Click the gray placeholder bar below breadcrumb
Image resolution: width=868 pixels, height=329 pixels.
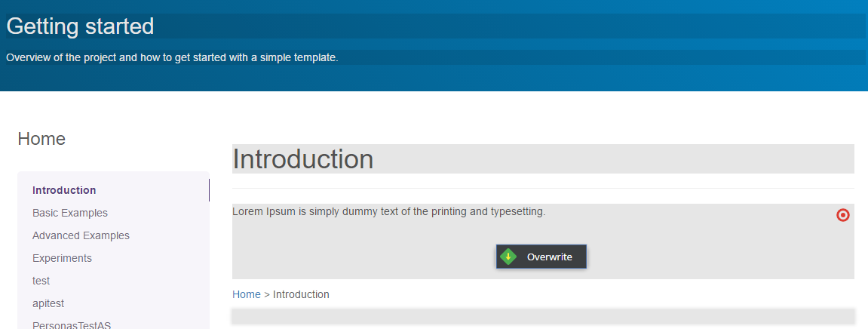[x=543, y=316]
